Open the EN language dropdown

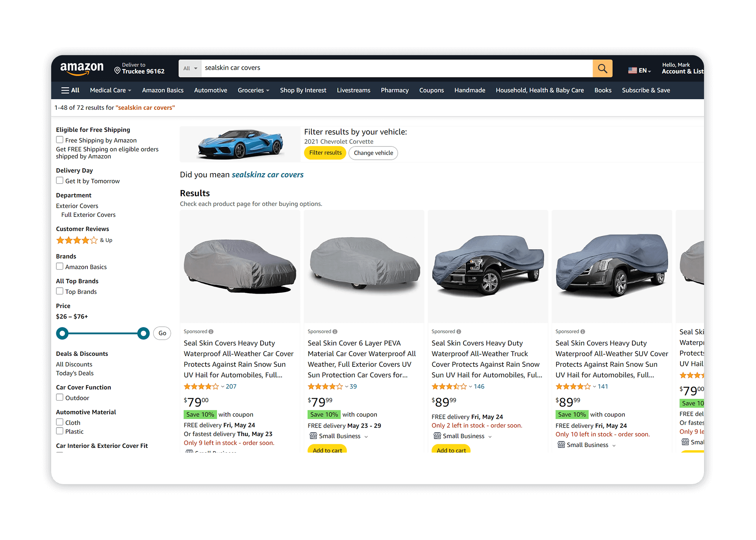[x=643, y=70]
